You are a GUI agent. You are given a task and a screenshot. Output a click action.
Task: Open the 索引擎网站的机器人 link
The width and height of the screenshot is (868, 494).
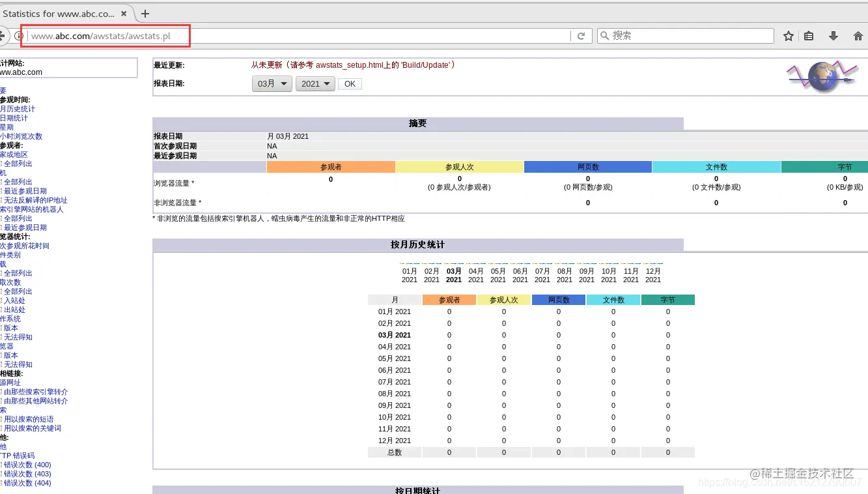pos(32,209)
